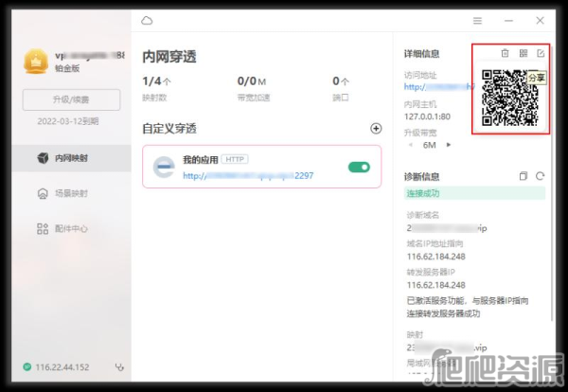
Task: Delete mapping with trash icon
Action: click(x=505, y=53)
